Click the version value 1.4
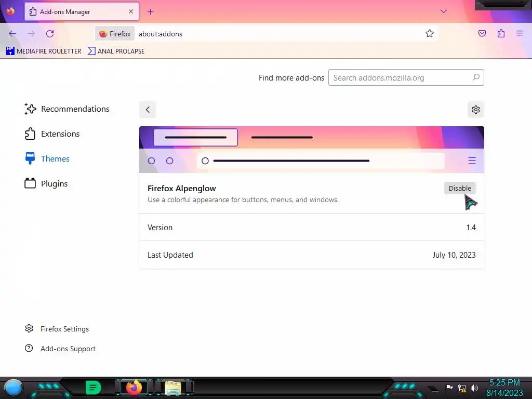 (x=471, y=228)
